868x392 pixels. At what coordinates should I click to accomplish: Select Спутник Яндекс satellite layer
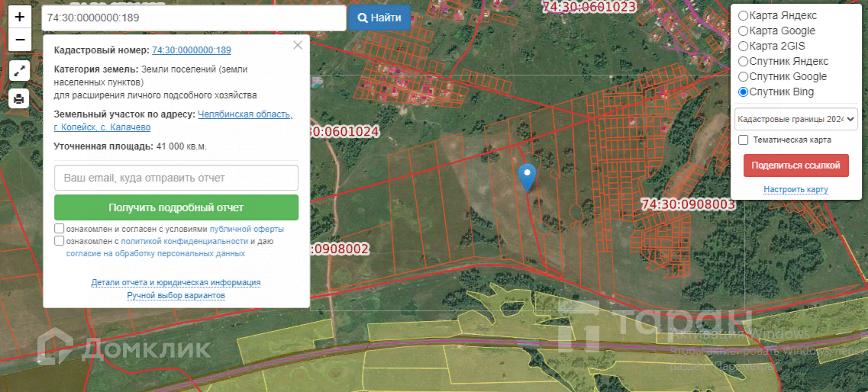[x=744, y=61]
